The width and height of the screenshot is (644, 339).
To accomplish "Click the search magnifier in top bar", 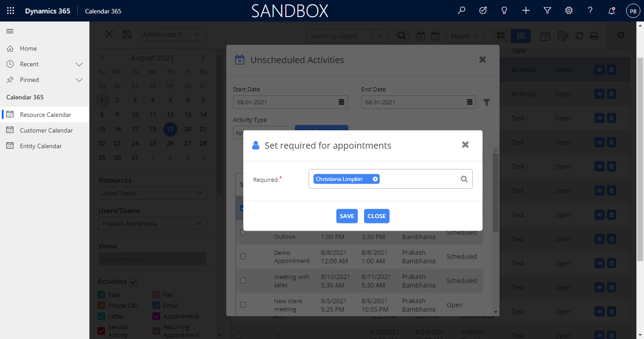I will (x=462, y=11).
